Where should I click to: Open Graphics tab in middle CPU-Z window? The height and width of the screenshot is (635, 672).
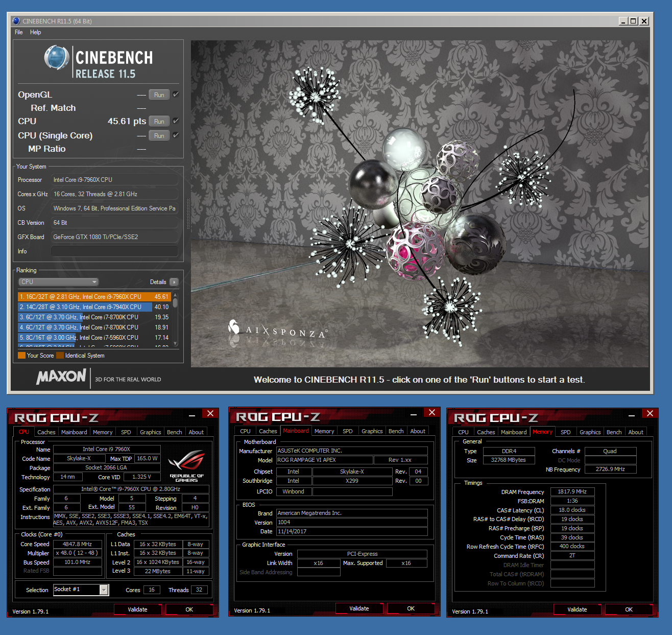pos(372,431)
